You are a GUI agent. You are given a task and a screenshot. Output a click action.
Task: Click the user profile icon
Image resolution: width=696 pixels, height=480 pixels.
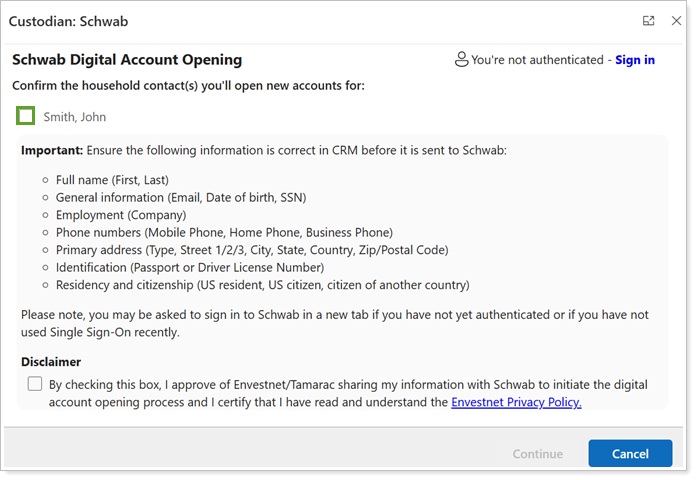(x=461, y=60)
